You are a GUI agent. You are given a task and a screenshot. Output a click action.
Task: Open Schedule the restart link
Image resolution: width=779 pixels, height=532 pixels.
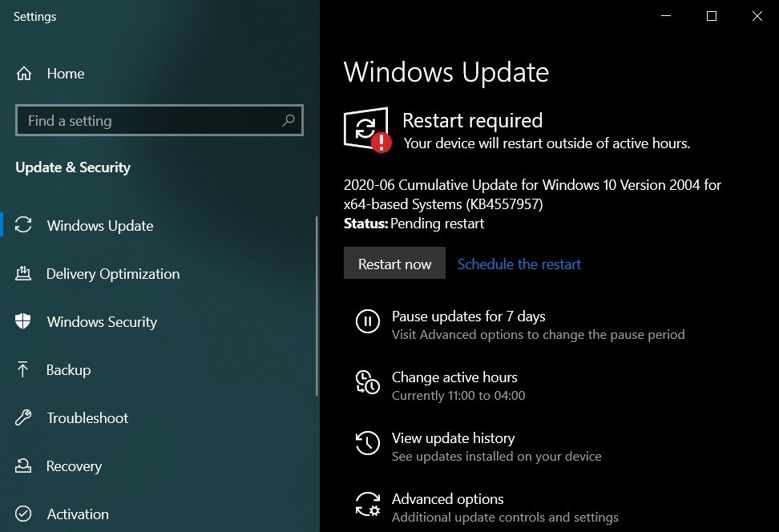pyautogui.click(x=519, y=264)
